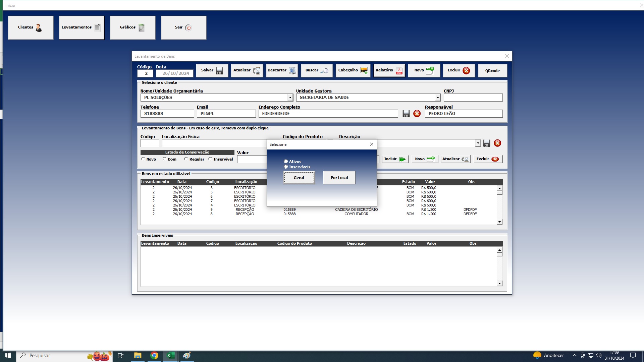The height and width of the screenshot is (362, 644).
Task: Open the Gráficos menu button
Action: click(132, 27)
